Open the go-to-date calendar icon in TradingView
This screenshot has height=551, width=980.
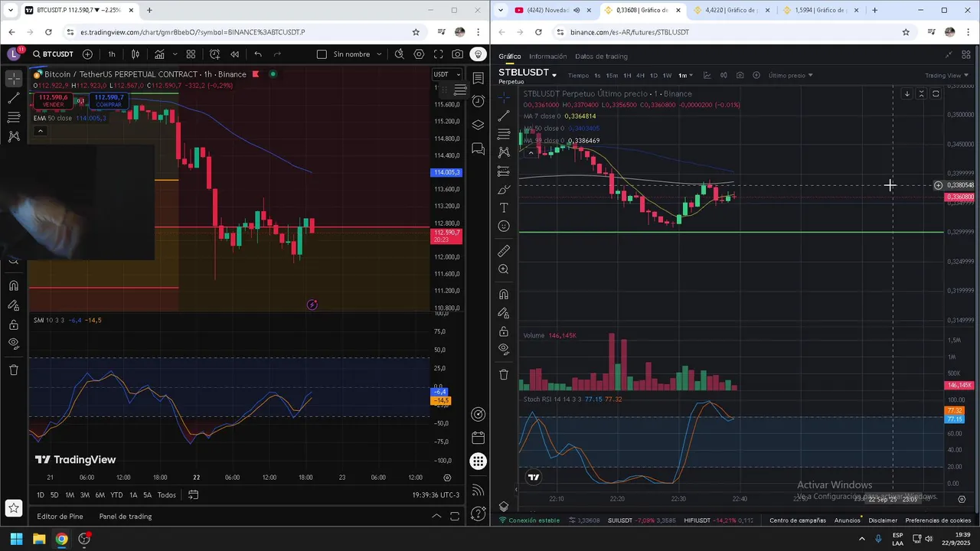(194, 495)
